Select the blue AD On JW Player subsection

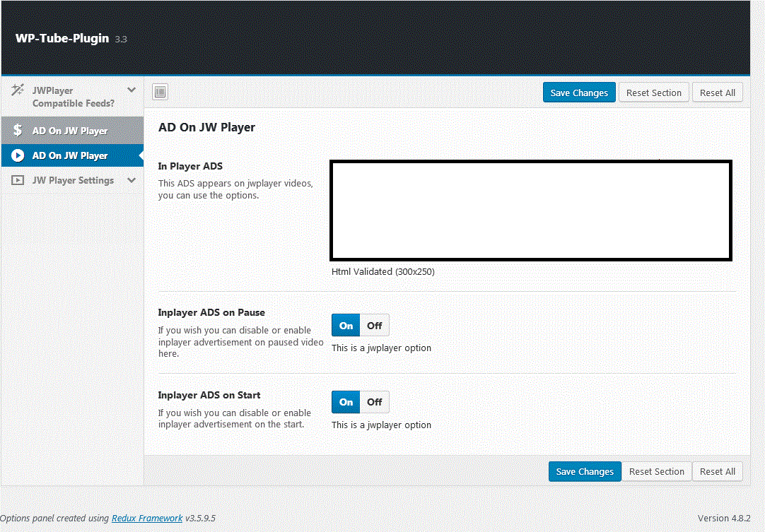click(72, 155)
